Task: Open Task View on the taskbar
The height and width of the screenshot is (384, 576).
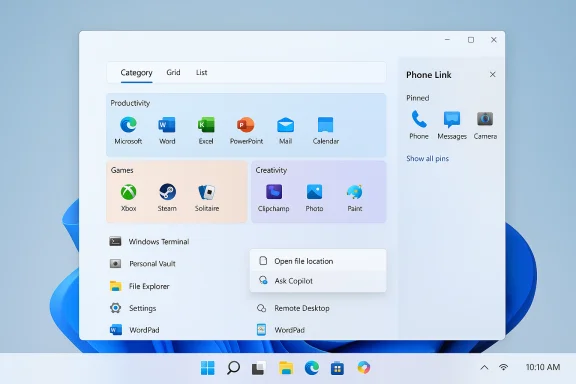Action: pos(259,368)
